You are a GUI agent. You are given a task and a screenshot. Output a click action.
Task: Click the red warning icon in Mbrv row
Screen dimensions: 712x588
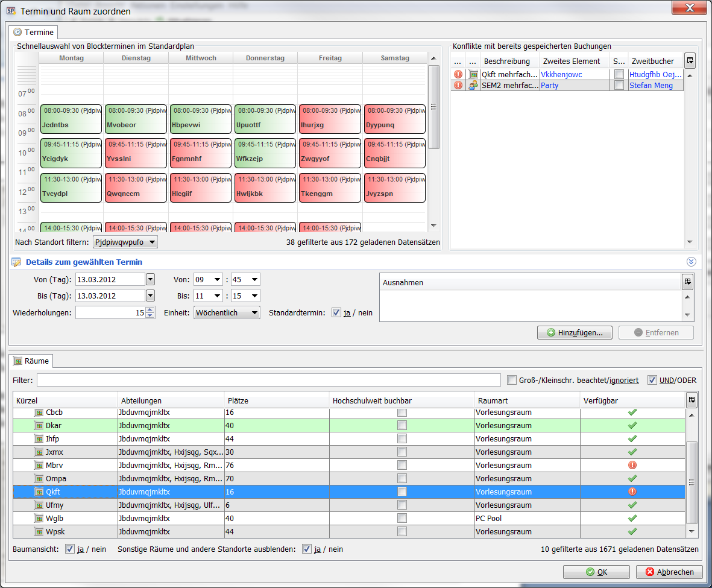pyautogui.click(x=632, y=465)
